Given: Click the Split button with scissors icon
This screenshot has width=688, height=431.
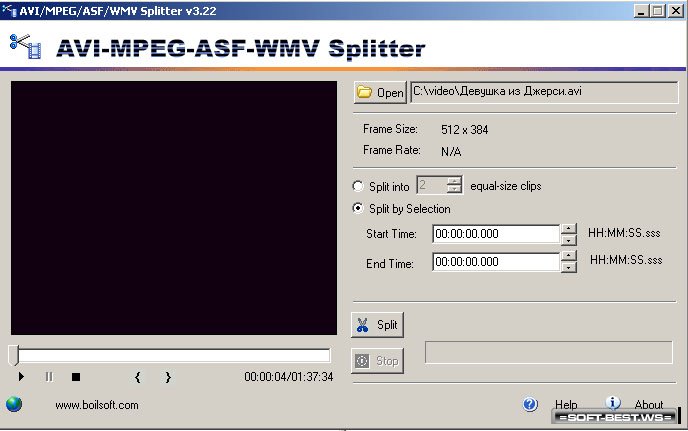Looking at the screenshot, I should click(377, 325).
